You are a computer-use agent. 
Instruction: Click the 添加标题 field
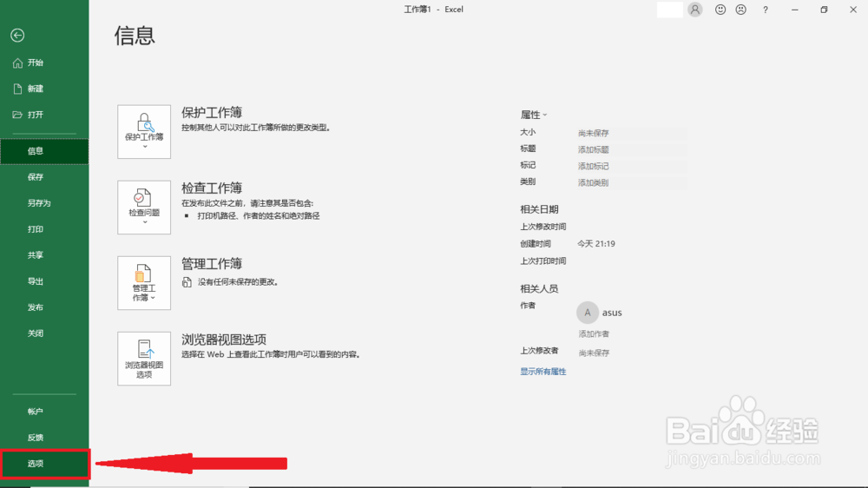click(632, 149)
